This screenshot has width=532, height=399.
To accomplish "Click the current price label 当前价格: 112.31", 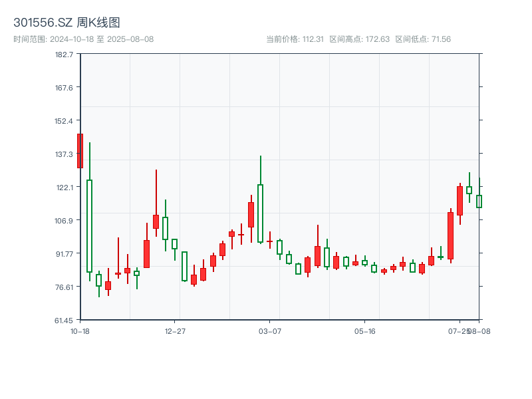I will (x=295, y=39).
